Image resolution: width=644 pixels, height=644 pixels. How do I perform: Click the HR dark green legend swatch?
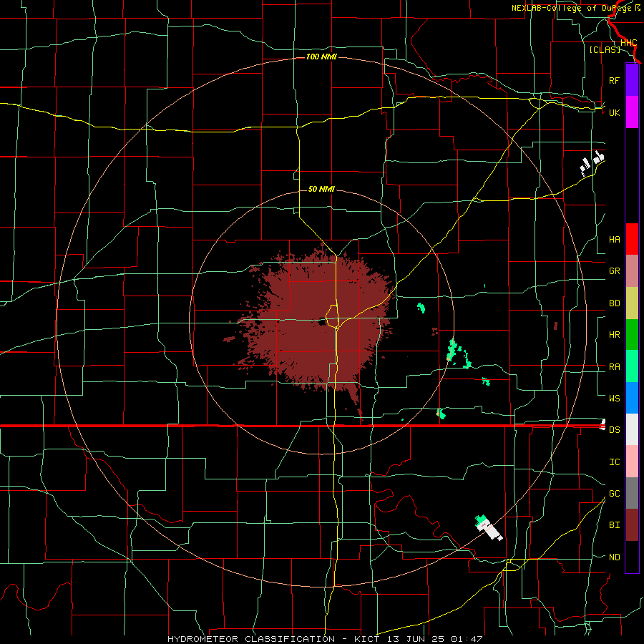tap(632, 335)
